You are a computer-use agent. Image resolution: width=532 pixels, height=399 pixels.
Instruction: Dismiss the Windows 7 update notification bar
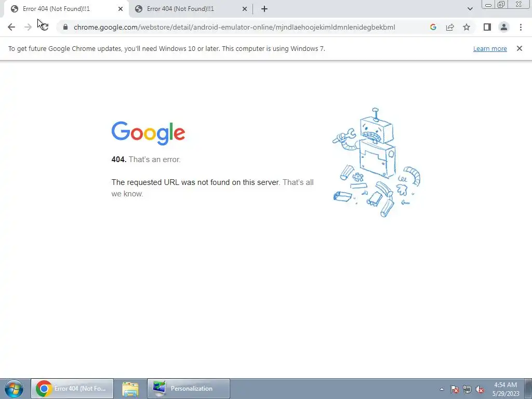pos(519,48)
